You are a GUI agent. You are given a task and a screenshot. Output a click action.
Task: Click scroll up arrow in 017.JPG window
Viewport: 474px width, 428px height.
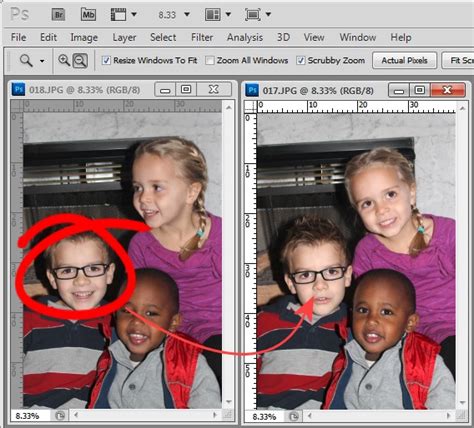click(x=462, y=108)
